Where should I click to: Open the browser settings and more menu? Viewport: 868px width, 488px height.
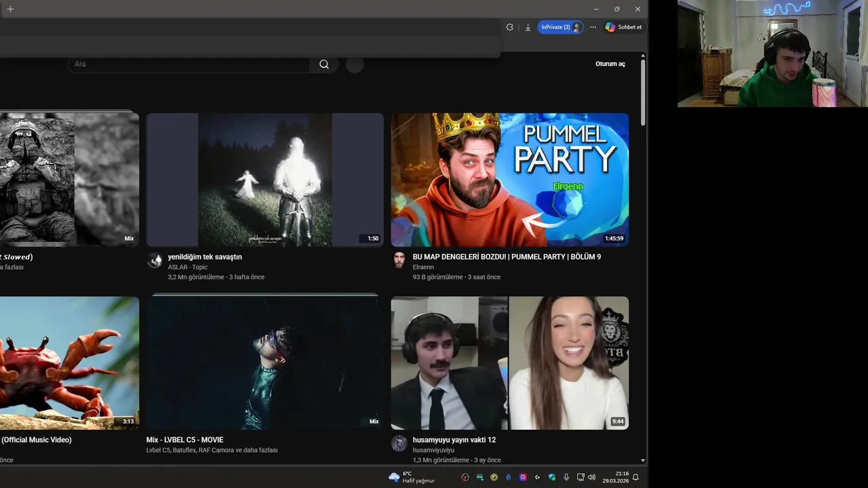(593, 27)
